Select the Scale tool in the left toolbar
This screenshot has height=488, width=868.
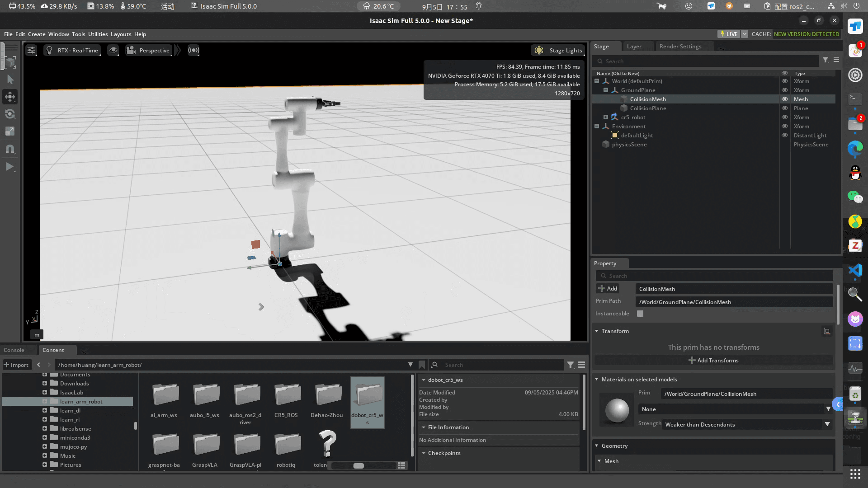coord(10,131)
